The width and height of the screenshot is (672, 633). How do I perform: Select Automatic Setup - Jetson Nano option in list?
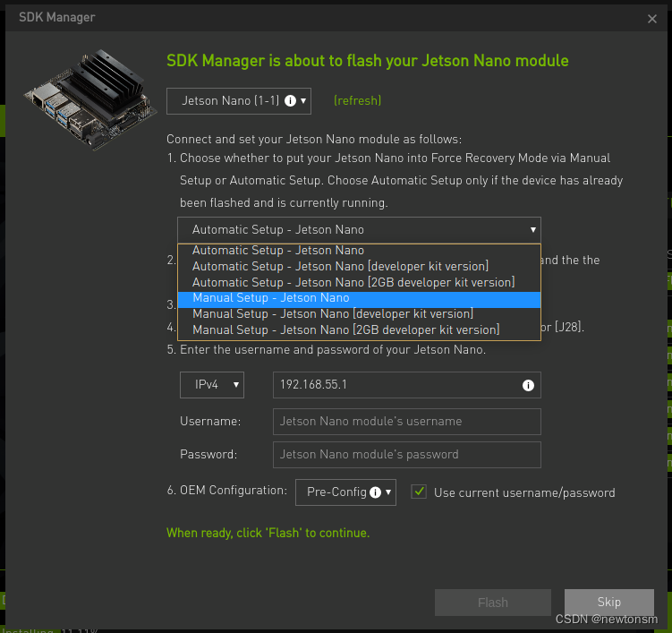pyautogui.click(x=359, y=251)
